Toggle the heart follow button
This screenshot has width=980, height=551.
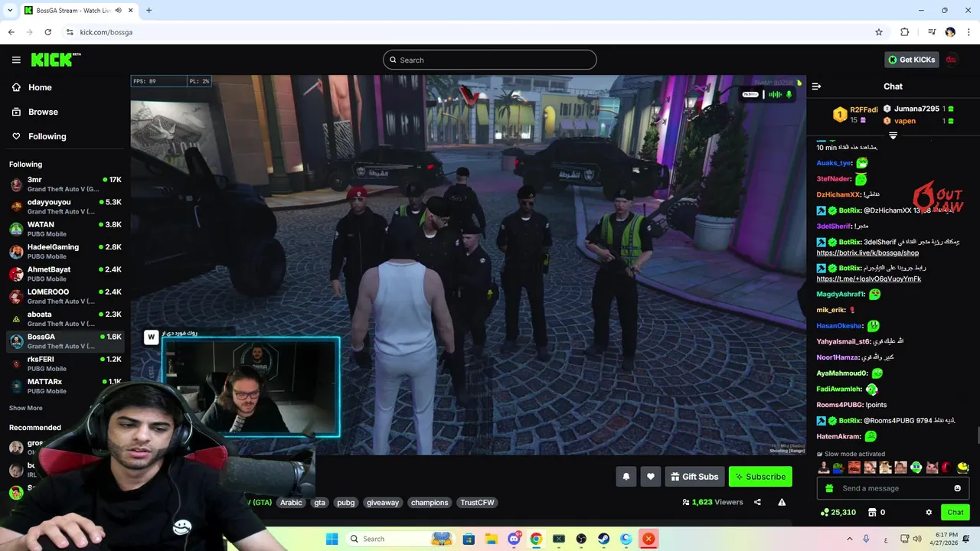click(650, 477)
